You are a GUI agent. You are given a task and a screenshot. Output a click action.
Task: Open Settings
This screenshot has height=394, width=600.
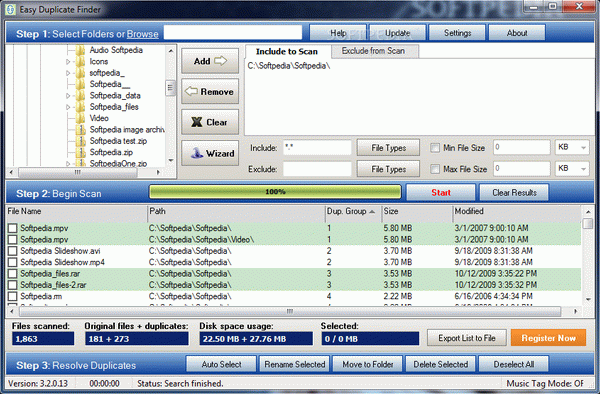(x=457, y=33)
